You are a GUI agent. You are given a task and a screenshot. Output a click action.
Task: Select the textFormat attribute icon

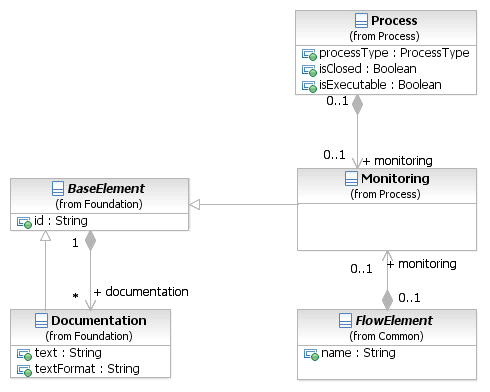[x=24, y=371]
